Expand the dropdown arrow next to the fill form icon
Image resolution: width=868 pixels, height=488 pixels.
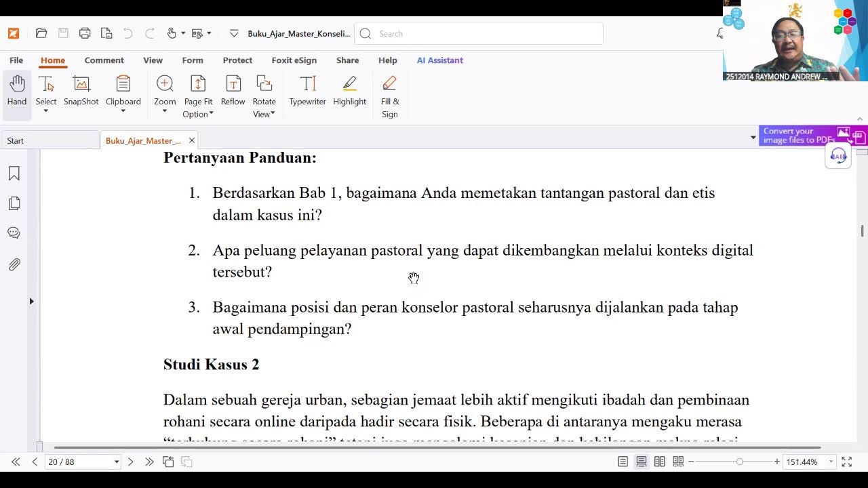209,33
